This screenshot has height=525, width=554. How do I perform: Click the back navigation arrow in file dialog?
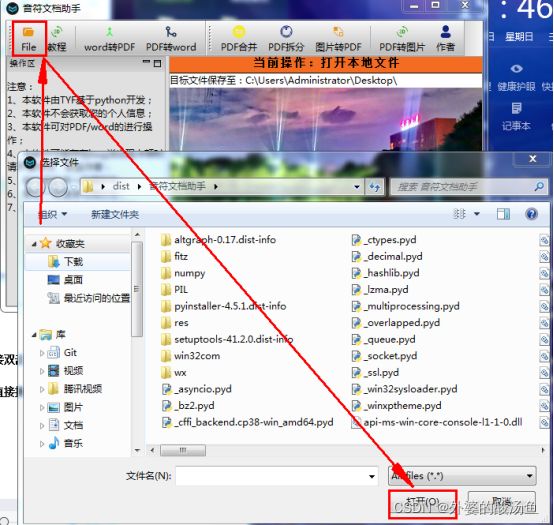(x=35, y=187)
